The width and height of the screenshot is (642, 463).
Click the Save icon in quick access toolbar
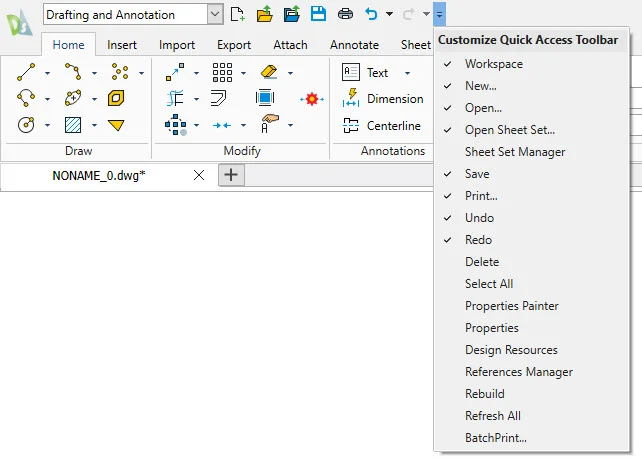click(318, 14)
